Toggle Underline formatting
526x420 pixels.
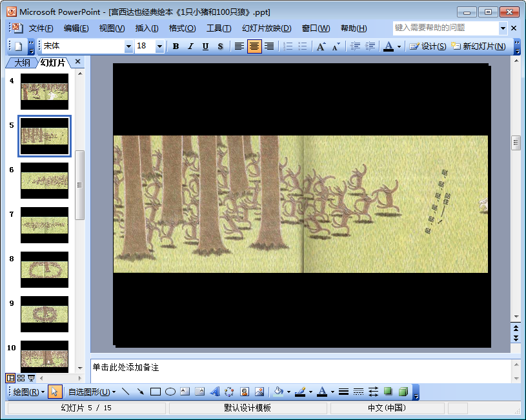pyautogui.click(x=205, y=46)
